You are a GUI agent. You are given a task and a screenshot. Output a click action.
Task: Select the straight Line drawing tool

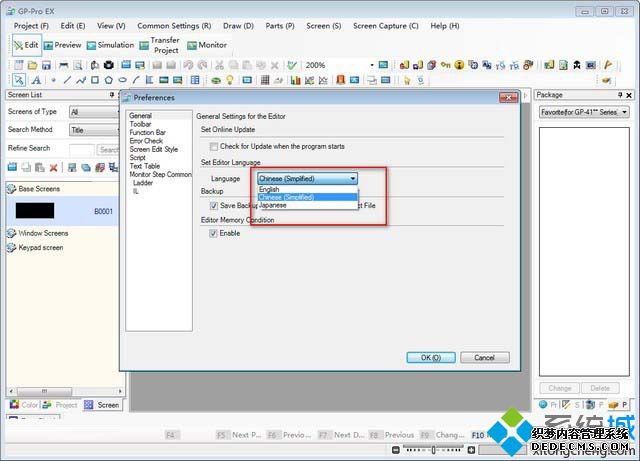pyautogui.click(x=67, y=80)
